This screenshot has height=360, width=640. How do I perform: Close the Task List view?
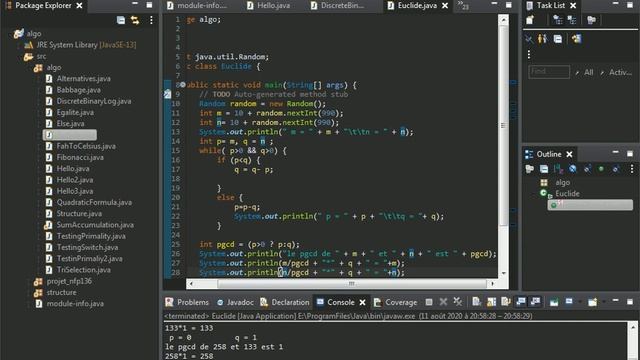click(573, 5)
